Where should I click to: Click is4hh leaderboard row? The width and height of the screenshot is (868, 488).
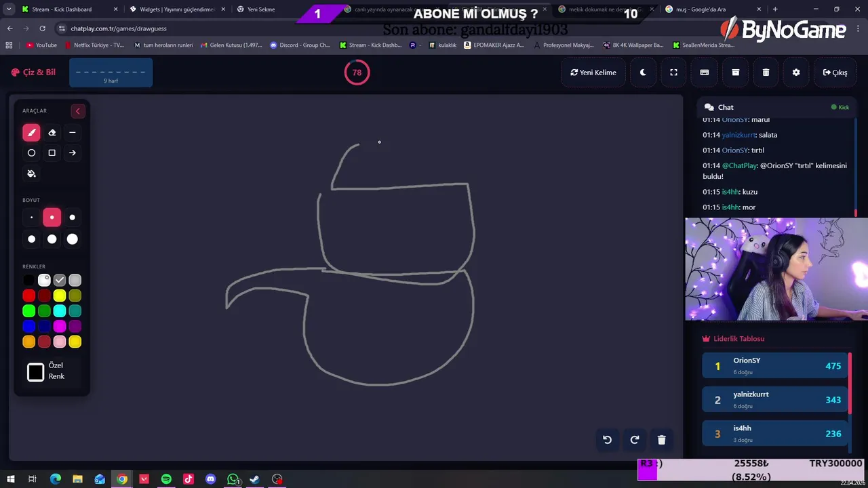[x=773, y=434]
